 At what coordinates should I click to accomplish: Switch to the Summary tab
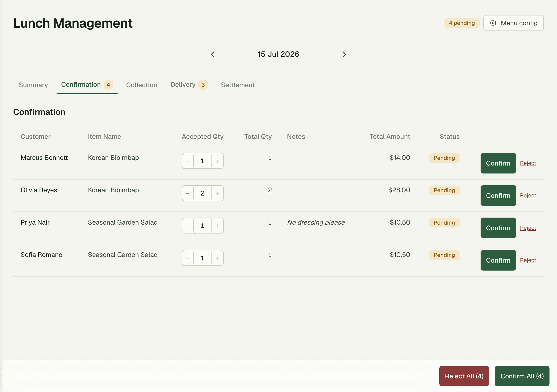coord(34,85)
